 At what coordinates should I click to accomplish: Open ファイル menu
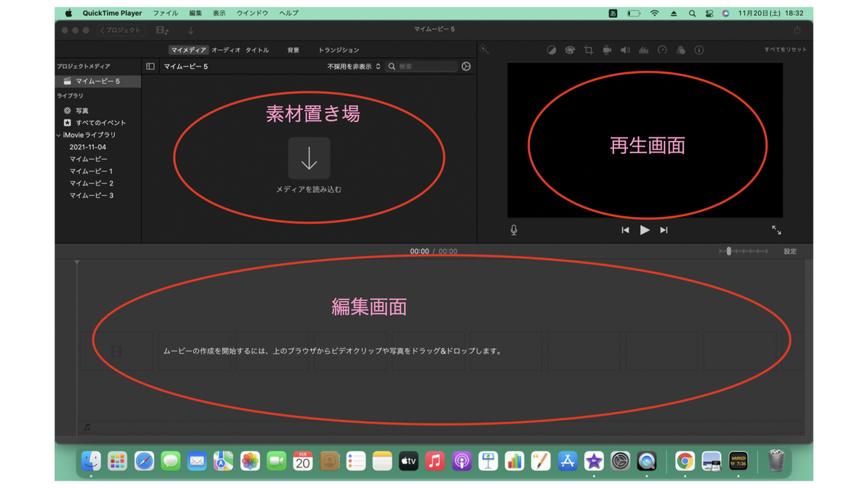tap(165, 13)
